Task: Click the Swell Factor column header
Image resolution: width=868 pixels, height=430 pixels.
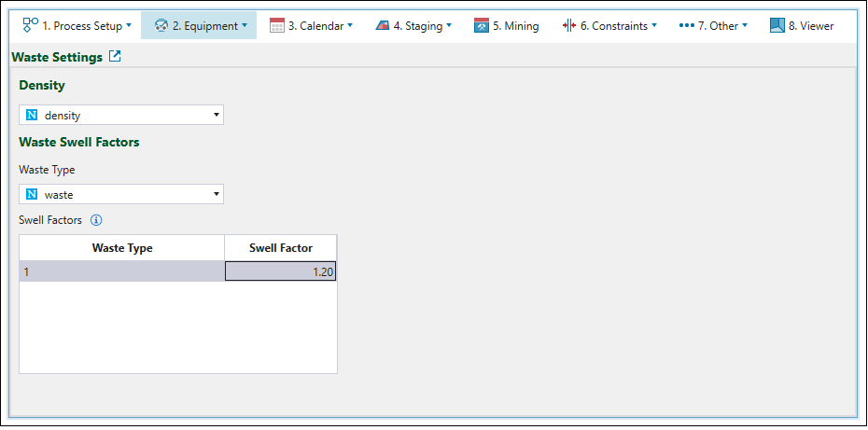Action: 280,247
